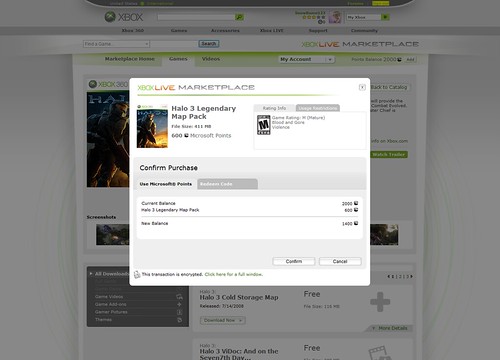Click the Confirm purchase button
Image resolution: width=500 pixels, height=360 pixels.
coord(294,261)
